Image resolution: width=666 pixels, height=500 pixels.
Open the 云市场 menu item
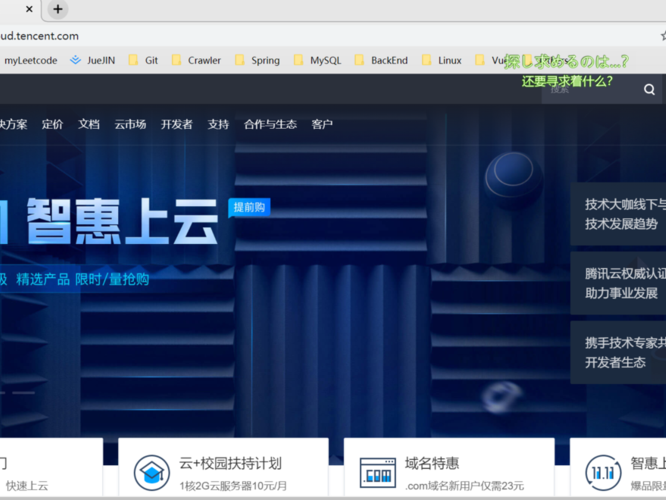(130, 124)
